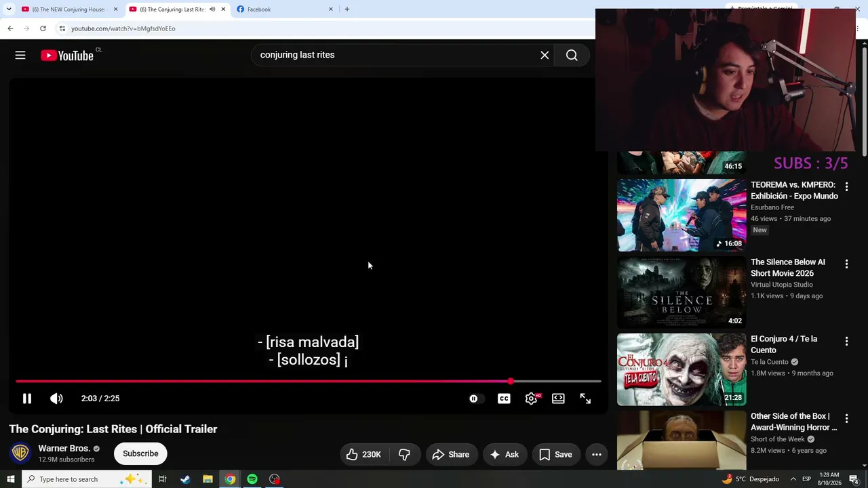
Task: Open the YouTube guide hamburger menu
Action: 20,56
